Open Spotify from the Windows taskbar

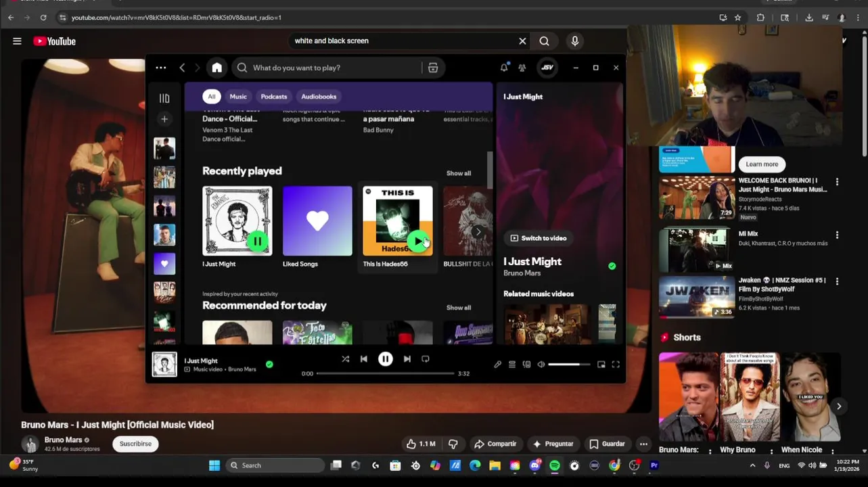[x=555, y=465]
